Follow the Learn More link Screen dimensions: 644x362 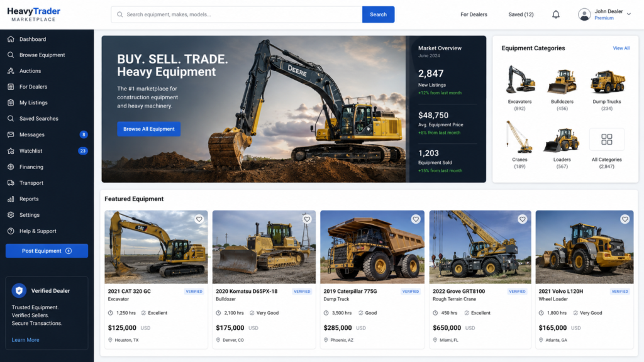coord(25,340)
